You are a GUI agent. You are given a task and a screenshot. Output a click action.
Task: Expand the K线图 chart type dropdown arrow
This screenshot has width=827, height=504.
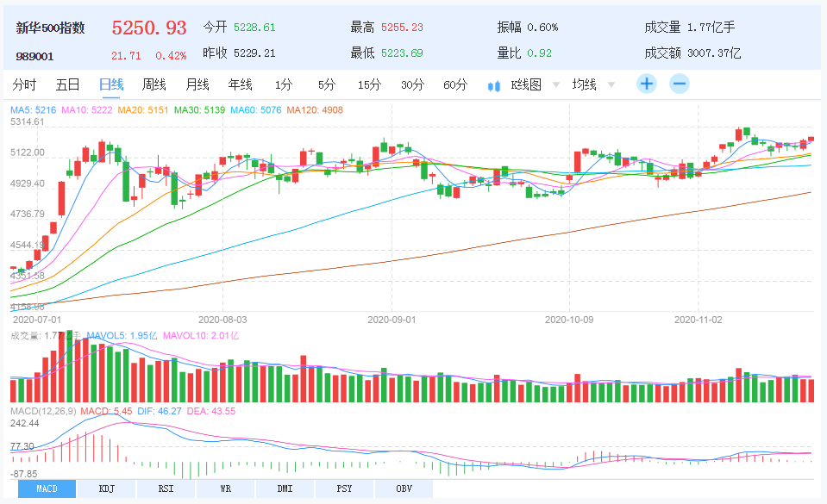click(x=555, y=84)
